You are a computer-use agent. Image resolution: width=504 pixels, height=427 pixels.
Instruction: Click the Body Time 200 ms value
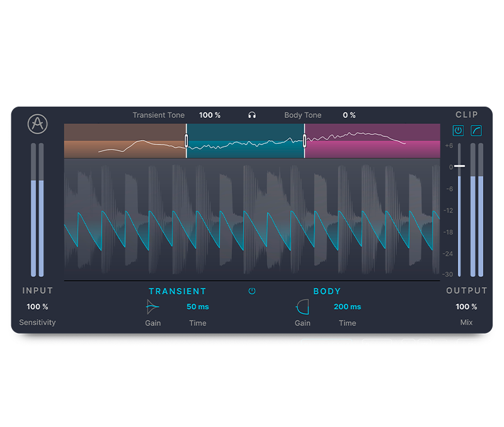click(x=347, y=307)
